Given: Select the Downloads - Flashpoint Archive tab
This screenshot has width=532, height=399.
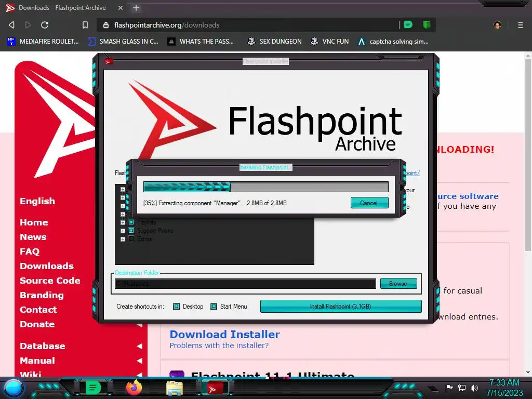Looking at the screenshot, I should pyautogui.click(x=63, y=8).
